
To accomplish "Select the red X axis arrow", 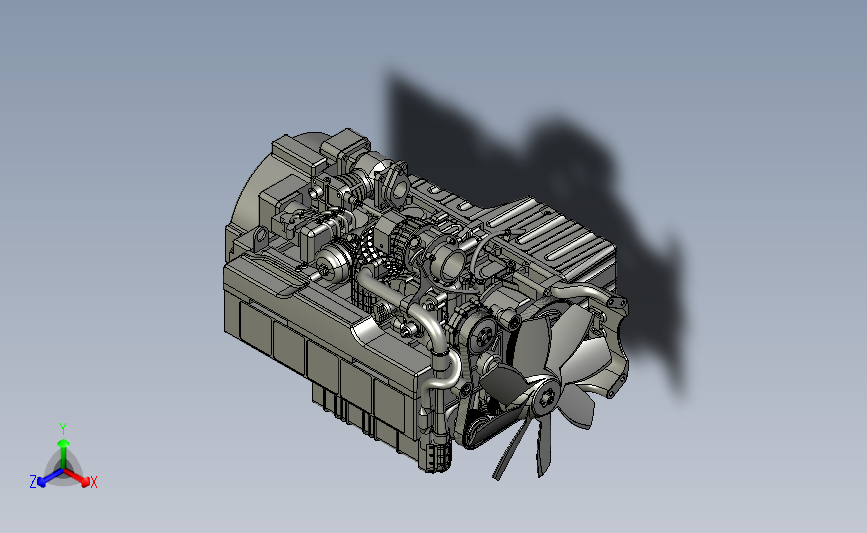I will [77, 478].
